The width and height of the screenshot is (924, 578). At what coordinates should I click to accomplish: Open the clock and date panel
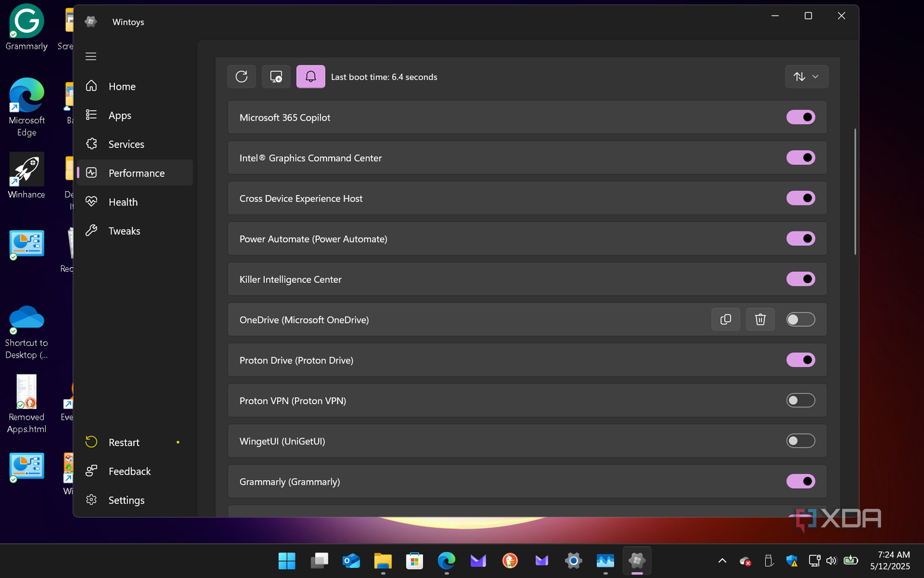(890, 561)
